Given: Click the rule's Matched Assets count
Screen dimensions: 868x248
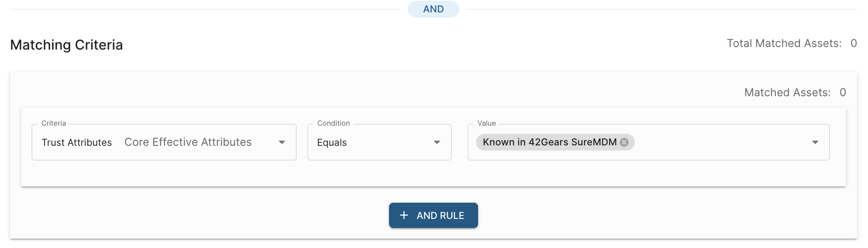Looking at the screenshot, I should coord(843,92).
